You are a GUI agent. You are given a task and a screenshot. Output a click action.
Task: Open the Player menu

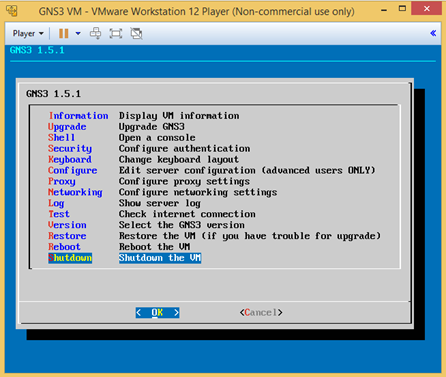(x=28, y=33)
